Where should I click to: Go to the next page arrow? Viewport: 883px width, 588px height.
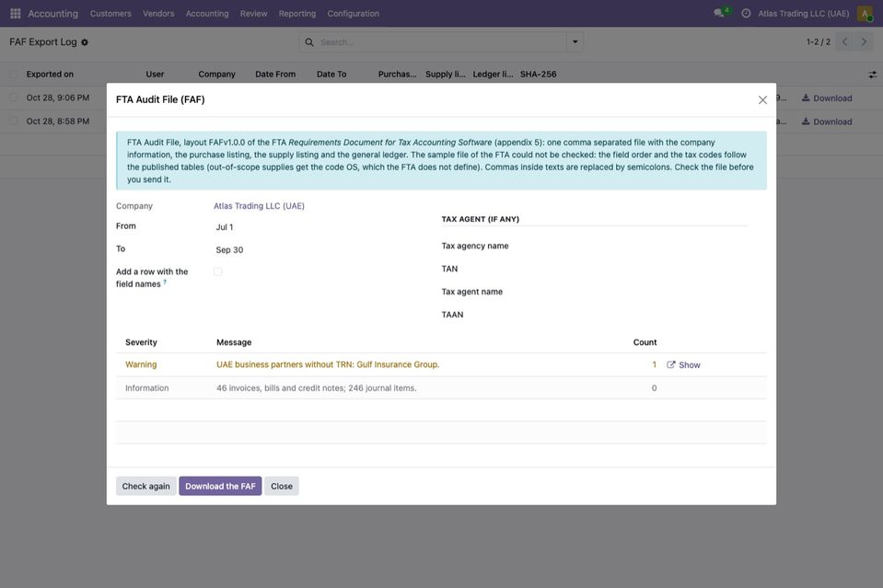pyautogui.click(x=864, y=41)
